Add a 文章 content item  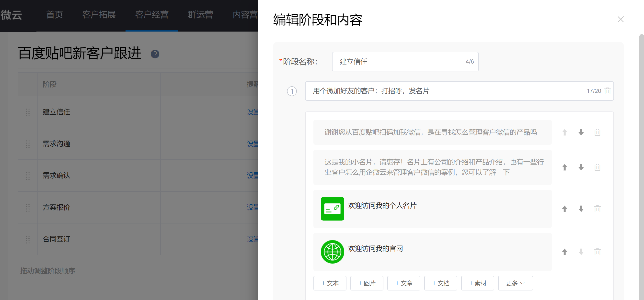point(404,283)
